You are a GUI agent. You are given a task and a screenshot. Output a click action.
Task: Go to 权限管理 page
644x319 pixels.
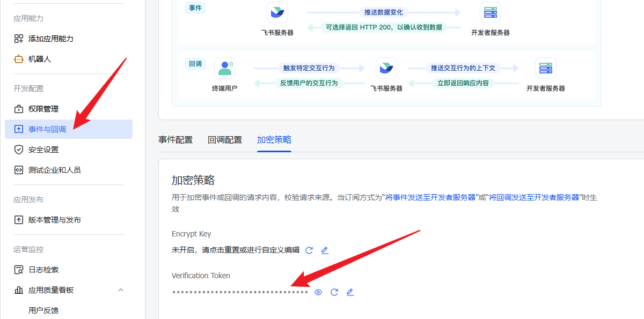pyautogui.click(x=43, y=109)
